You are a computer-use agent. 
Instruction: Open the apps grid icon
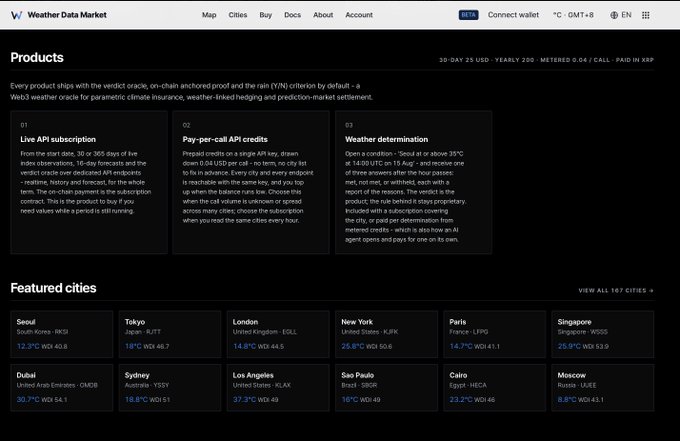(645, 15)
